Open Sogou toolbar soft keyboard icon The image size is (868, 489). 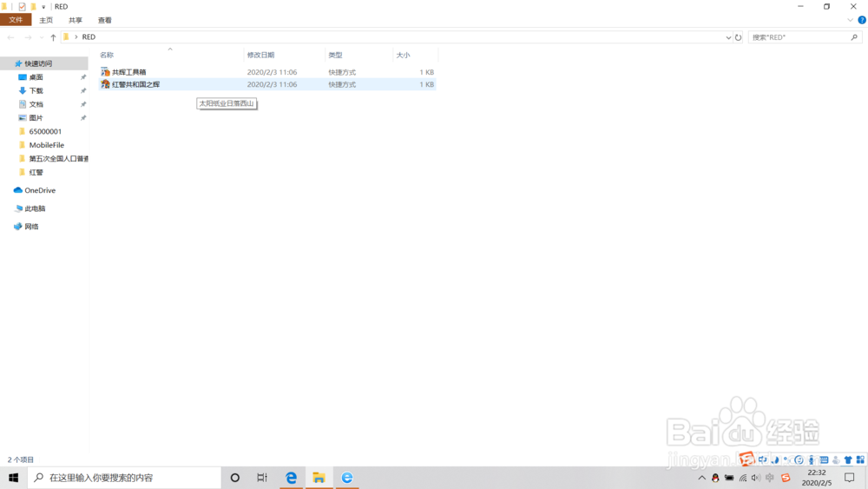(x=824, y=459)
